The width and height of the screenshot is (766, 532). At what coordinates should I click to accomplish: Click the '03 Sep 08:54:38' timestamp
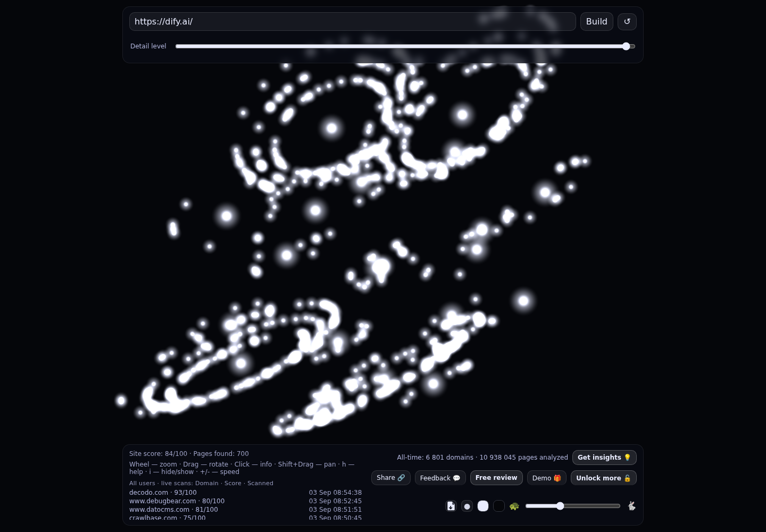coord(335,493)
